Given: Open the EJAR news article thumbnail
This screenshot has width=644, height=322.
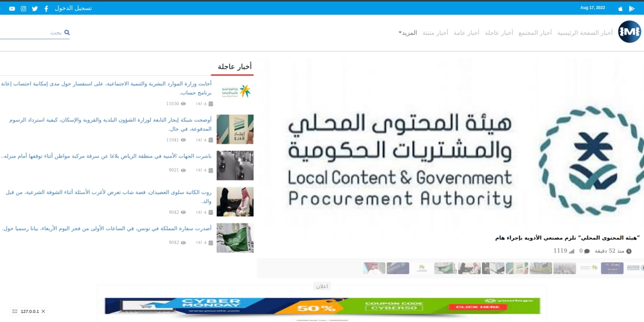Looking at the screenshot, I should coord(235,129).
